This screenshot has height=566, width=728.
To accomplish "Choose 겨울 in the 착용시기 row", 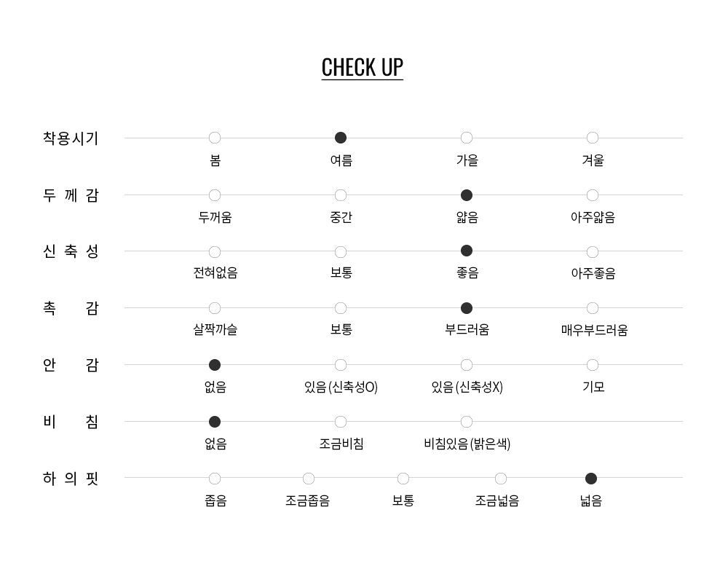I will pos(593,138).
